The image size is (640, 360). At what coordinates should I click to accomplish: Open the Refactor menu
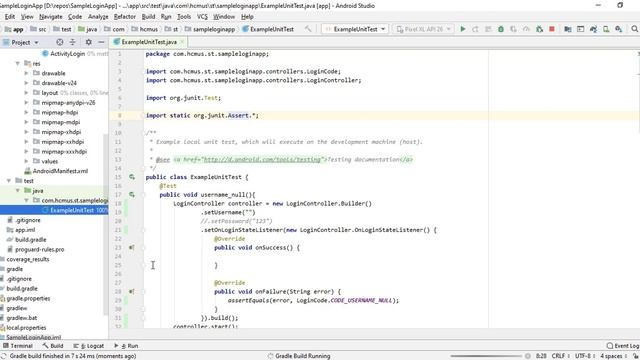tap(124, 17)
